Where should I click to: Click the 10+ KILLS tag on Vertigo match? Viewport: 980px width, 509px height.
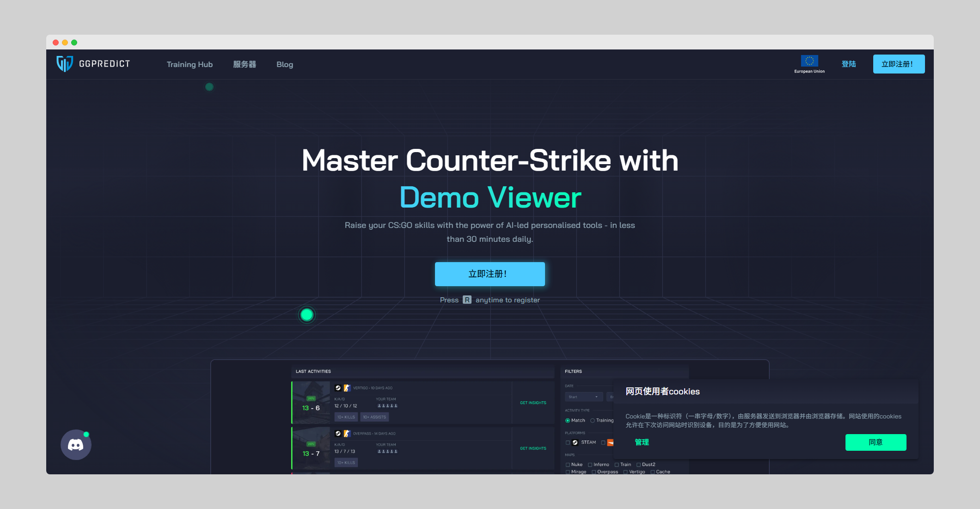pyautogui.click(x=346, y=417)
